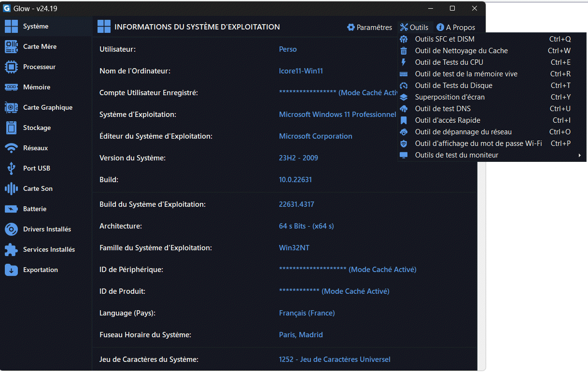Screen dimensions: 588x373
Task: Click Microsoft Corporation publisher value
Action: (x=316, y=136)
